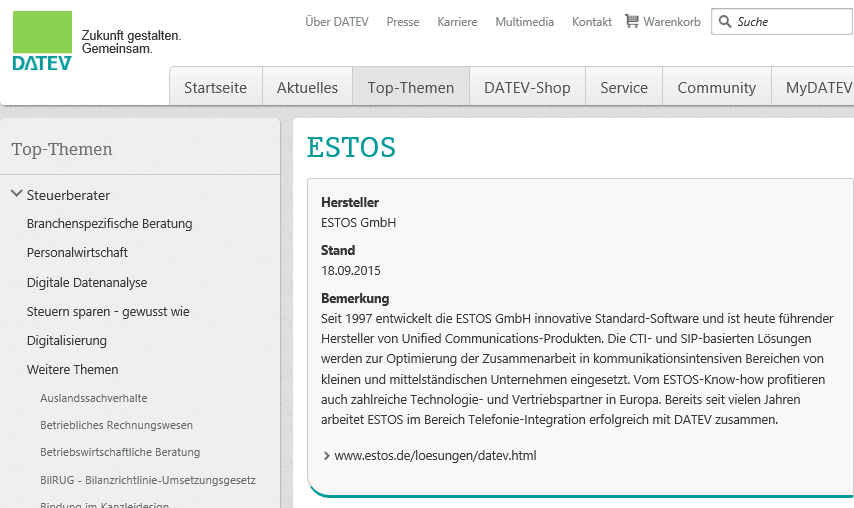Open the Karriere link
The width and height of the screenshot is (854, 508).
457,22
